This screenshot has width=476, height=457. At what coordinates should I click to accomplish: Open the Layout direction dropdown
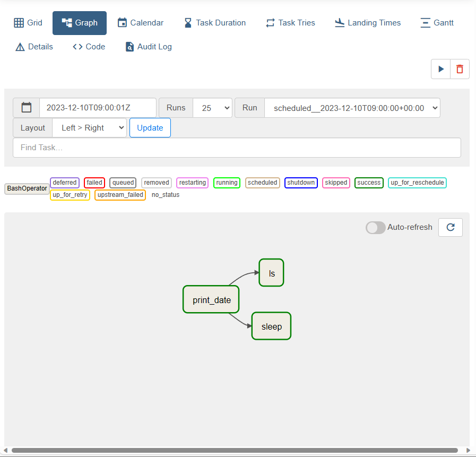coord(90,128)
